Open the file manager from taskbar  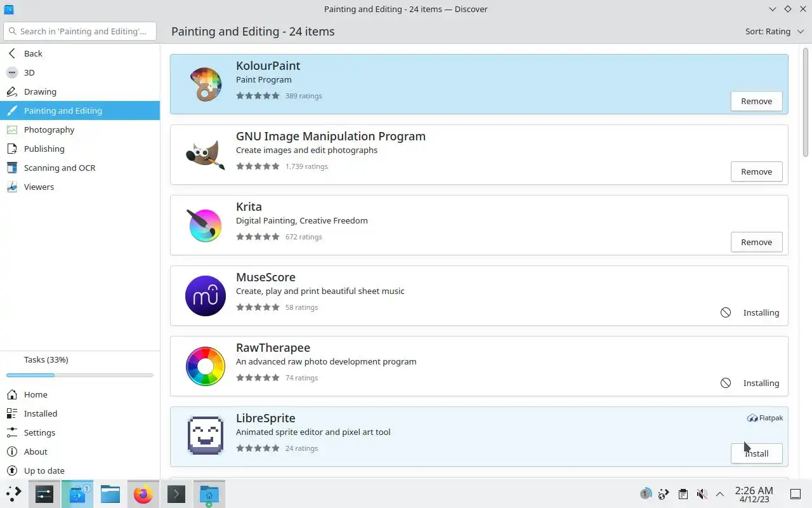coord(110,494)
